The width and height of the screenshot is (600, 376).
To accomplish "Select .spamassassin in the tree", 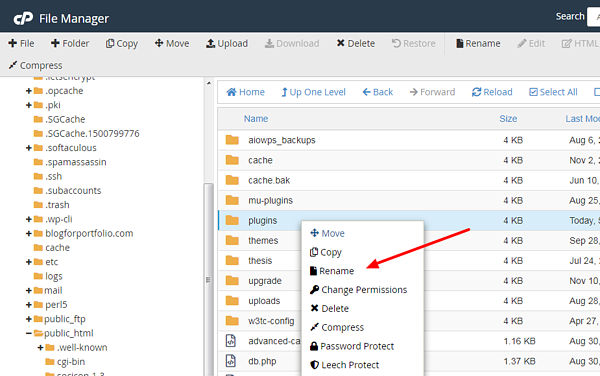I will tap(70, 162).
